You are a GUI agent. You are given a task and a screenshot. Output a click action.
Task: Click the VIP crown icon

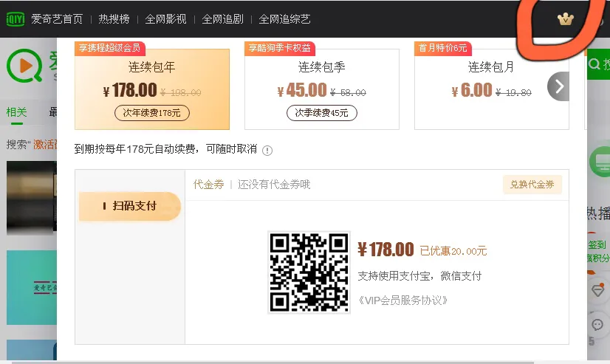pyautogui.click(x=565, y=18)
